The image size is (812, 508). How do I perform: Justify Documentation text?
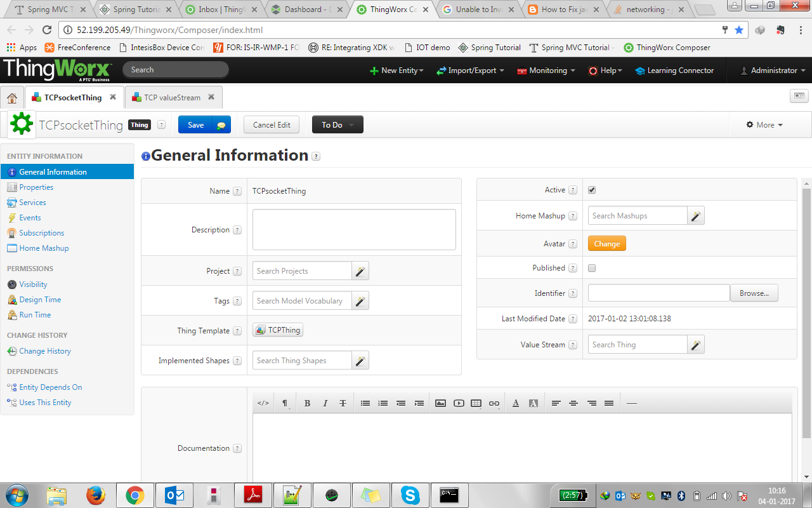(609, 403)
